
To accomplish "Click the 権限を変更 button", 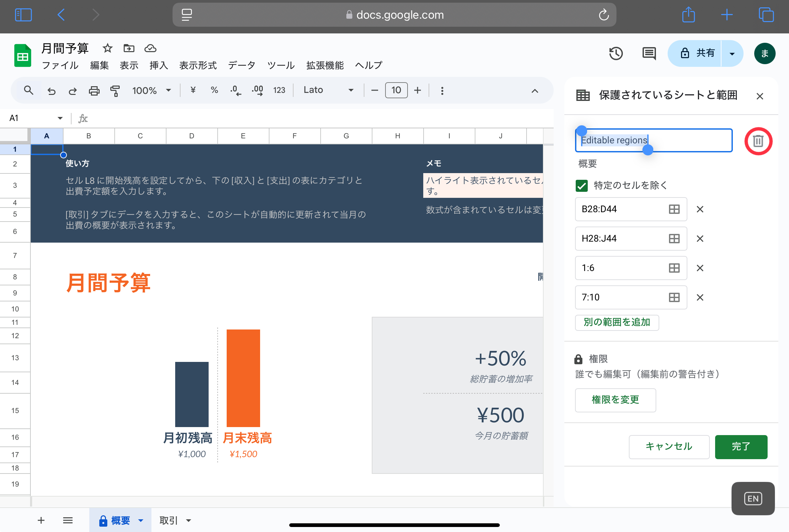I will point(615,400).
